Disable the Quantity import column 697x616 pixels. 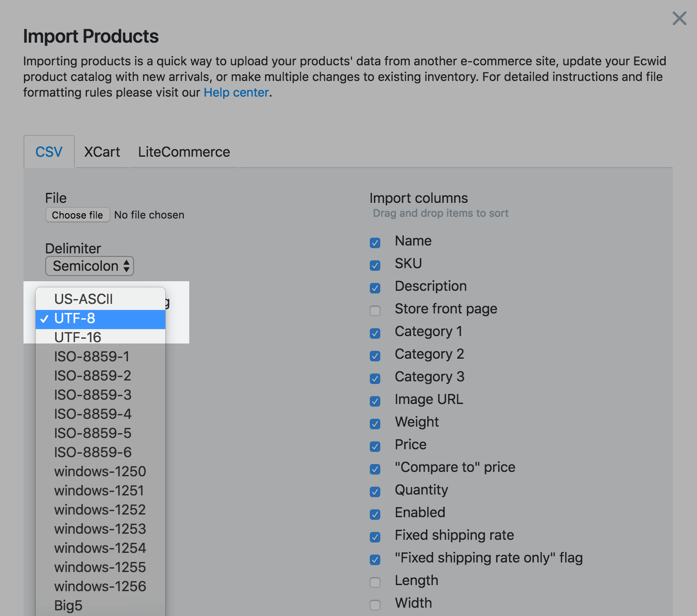[375, 491]
